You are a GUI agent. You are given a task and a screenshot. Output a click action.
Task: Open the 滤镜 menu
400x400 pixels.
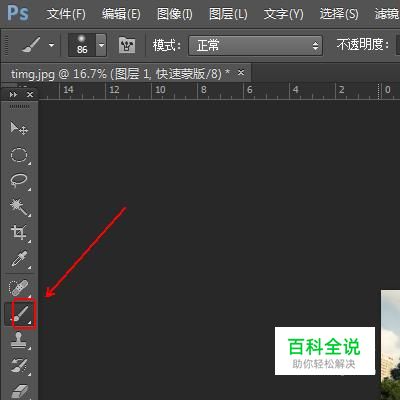(x=387, y=14)
